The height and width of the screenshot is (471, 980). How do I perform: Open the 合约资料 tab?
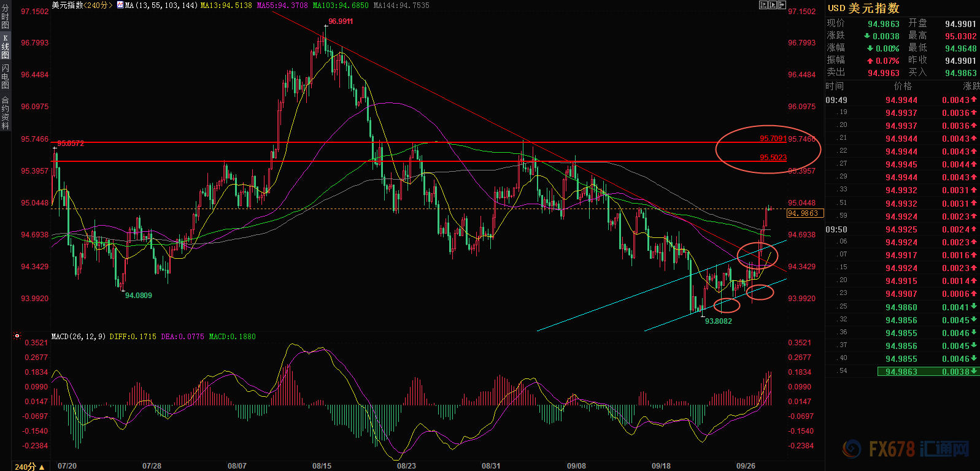[6, 113]
